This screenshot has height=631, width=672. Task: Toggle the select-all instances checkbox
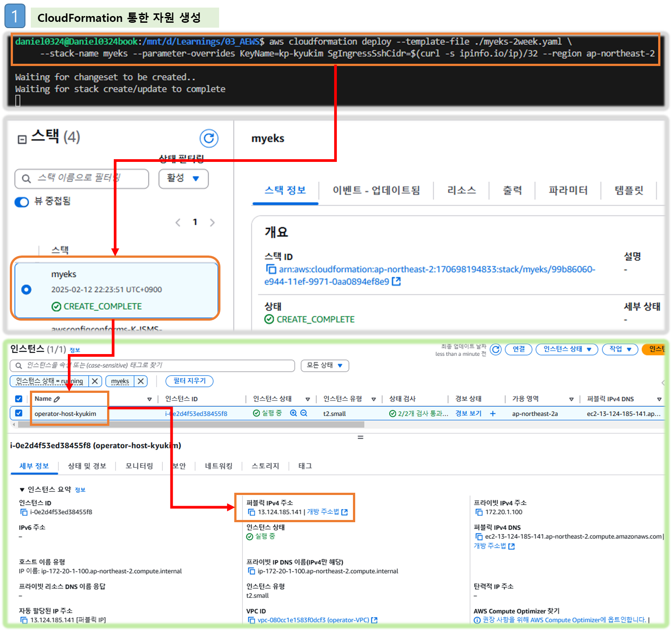point(18,399)
